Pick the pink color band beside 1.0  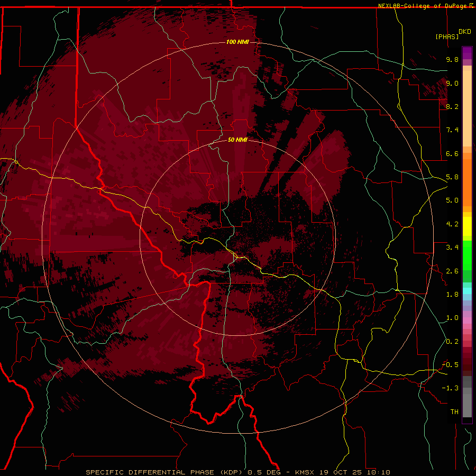[467, 320]
